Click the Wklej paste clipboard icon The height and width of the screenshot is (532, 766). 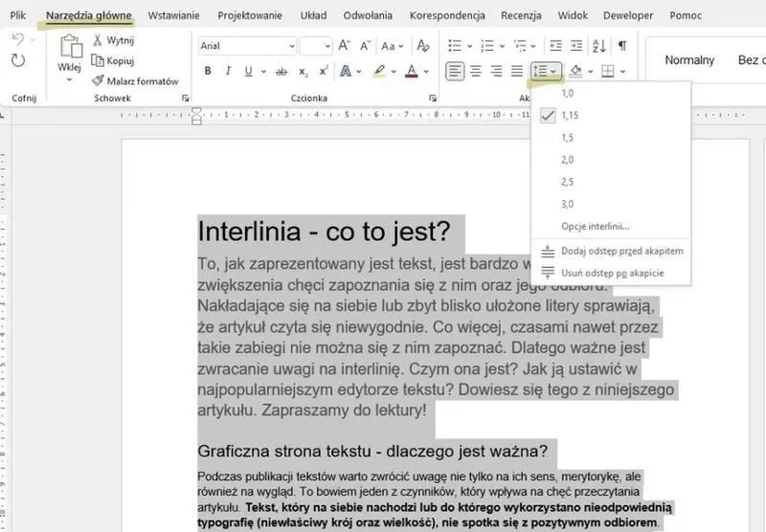(70, 46)
